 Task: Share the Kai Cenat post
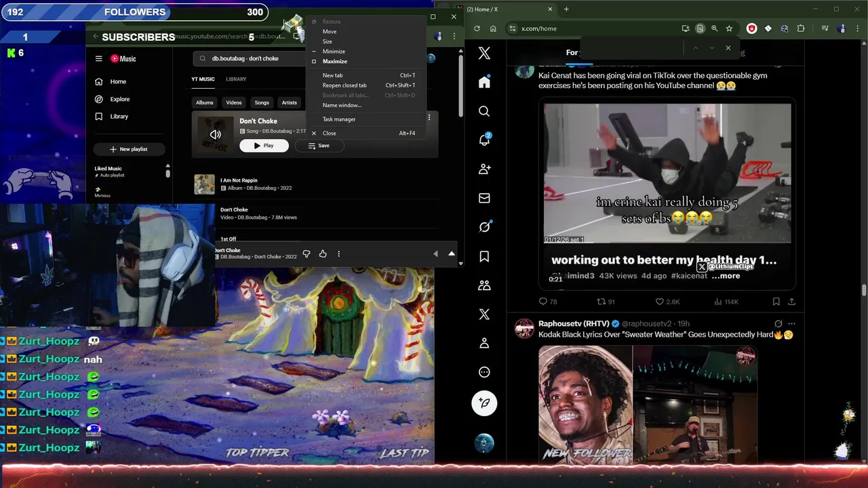[791, 302]
